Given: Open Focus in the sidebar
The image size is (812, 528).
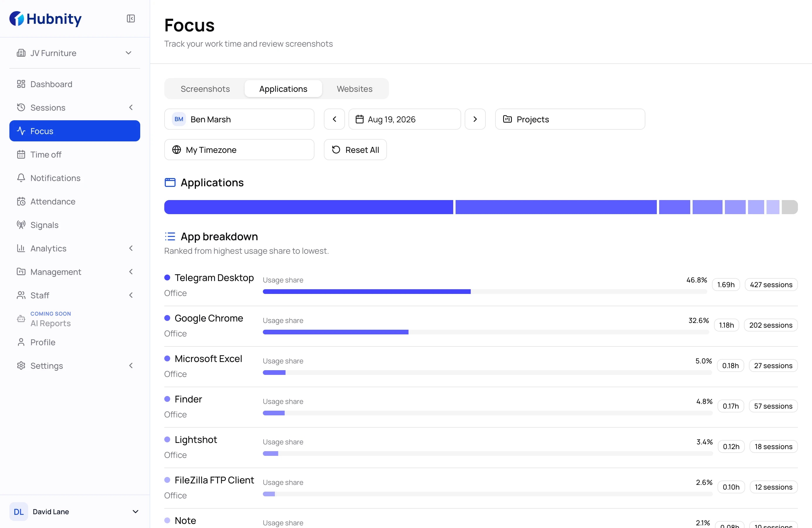Looking at the screenshot, I should 75,131.
